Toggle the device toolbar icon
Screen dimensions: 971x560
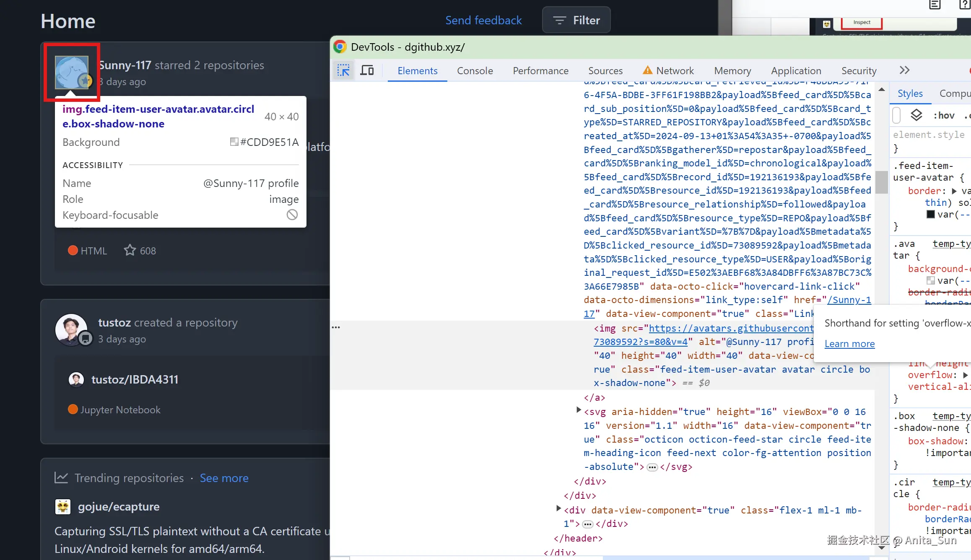367,70
